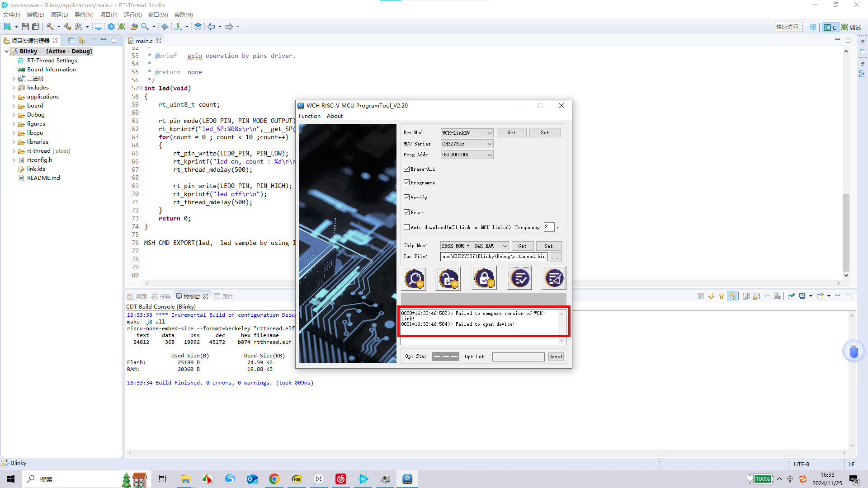The height and width of the screenshot is (488, 868).
Task: Click the remove code protection icon in ProgramTool
Action: (448, 278)
